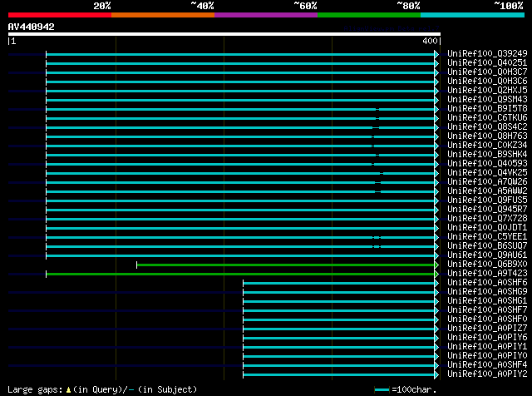
Task: Click the green alignment bar for UniRef100_Q6B9X0
Action: pos(286,265)
